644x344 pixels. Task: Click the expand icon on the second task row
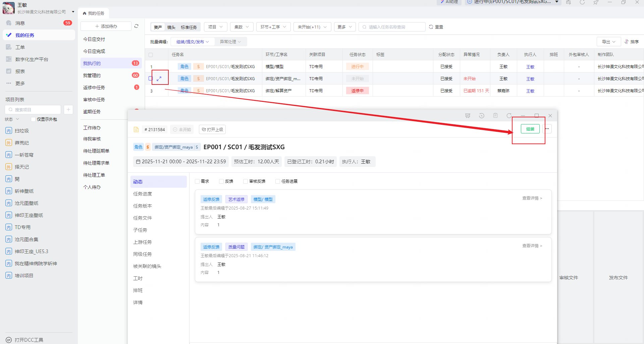[159, 79]
